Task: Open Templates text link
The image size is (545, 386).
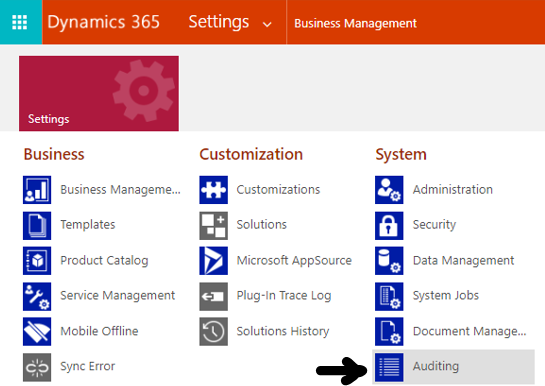Action: [88, 225]
